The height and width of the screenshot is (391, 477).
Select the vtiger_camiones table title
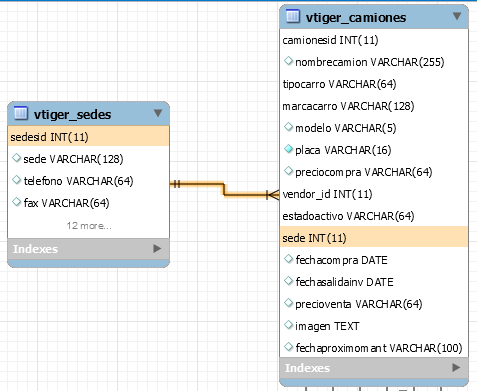[x=356, y=17]
